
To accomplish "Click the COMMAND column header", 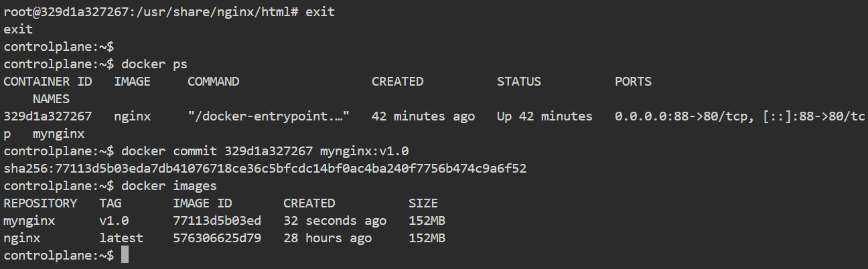I will tap(213, 82).
